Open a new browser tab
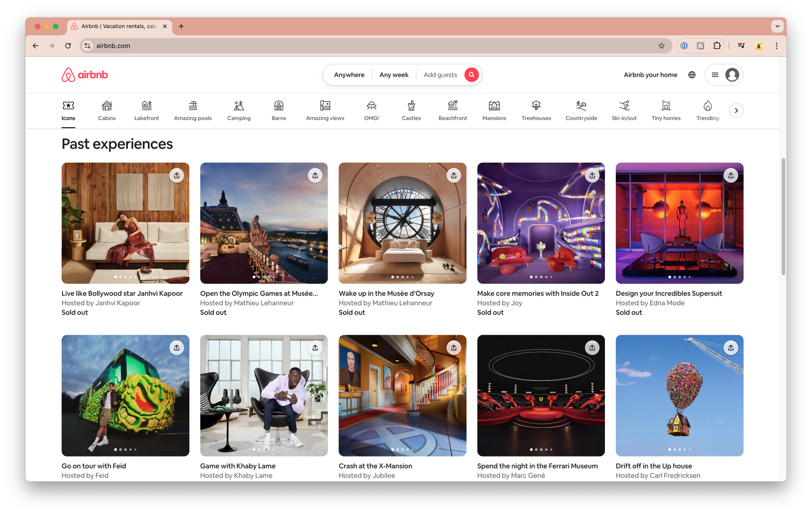Screen dimensions: 812x515 [x=181, y=26]
